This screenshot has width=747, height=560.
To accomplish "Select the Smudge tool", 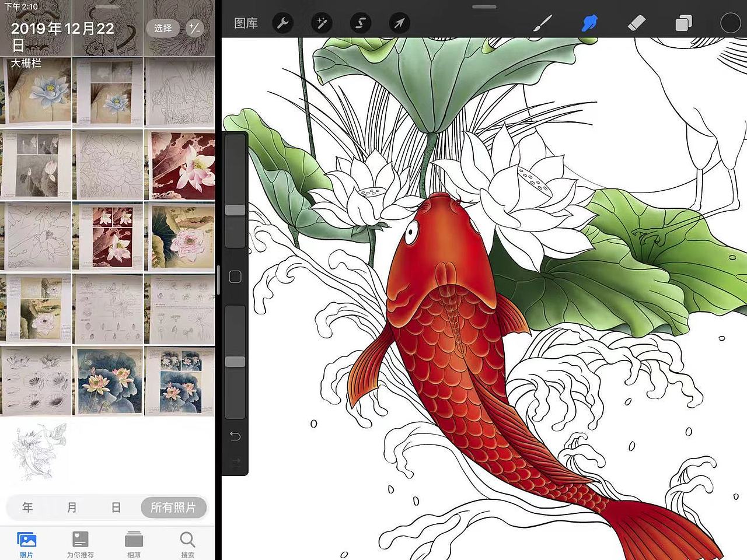I will click(589, 23).
